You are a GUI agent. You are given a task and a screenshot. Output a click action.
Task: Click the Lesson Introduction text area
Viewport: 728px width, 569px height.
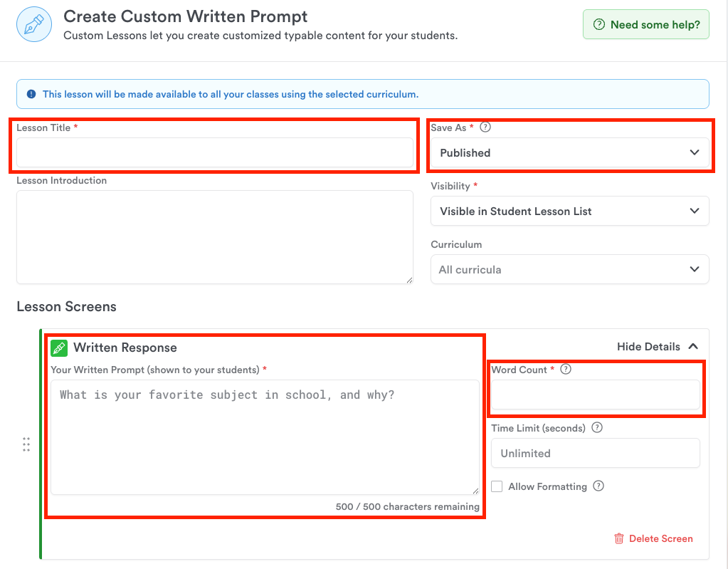click(214, 236)
